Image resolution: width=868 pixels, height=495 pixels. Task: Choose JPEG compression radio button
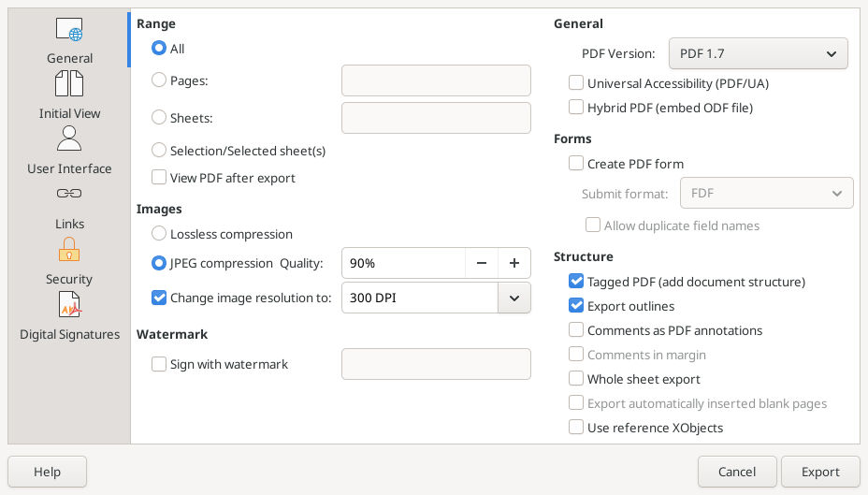click(159, 263)
